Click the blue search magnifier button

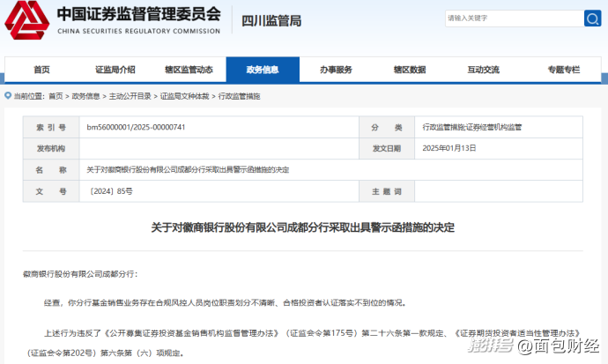[x=592, y=19]
